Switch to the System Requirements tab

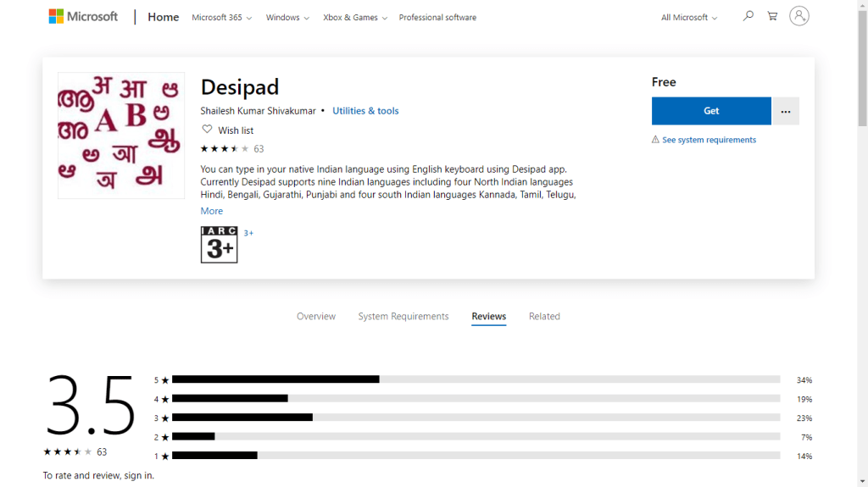tap(403, 317)
